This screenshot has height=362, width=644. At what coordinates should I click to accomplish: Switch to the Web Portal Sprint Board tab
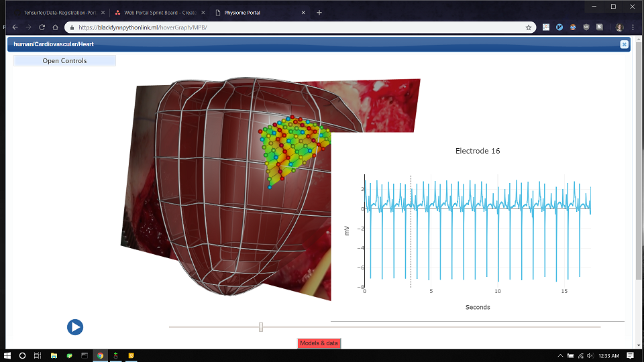click(160, 13)
